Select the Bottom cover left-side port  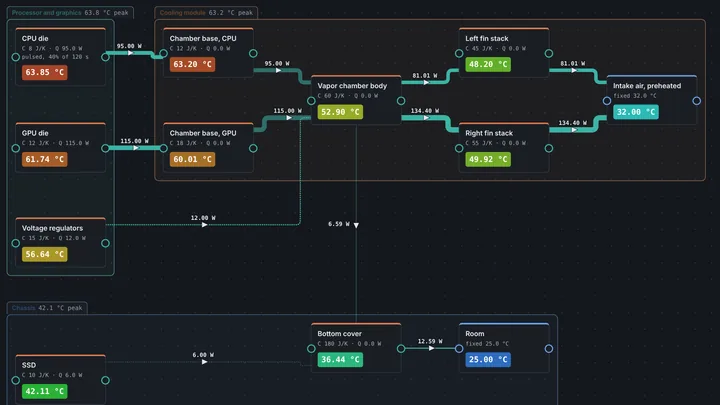(311, 349)
